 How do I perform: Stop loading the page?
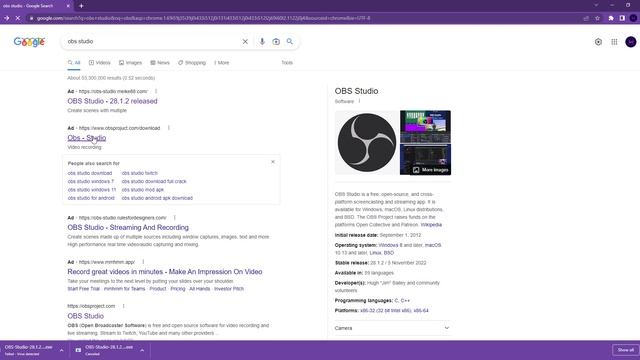(18, 18)
